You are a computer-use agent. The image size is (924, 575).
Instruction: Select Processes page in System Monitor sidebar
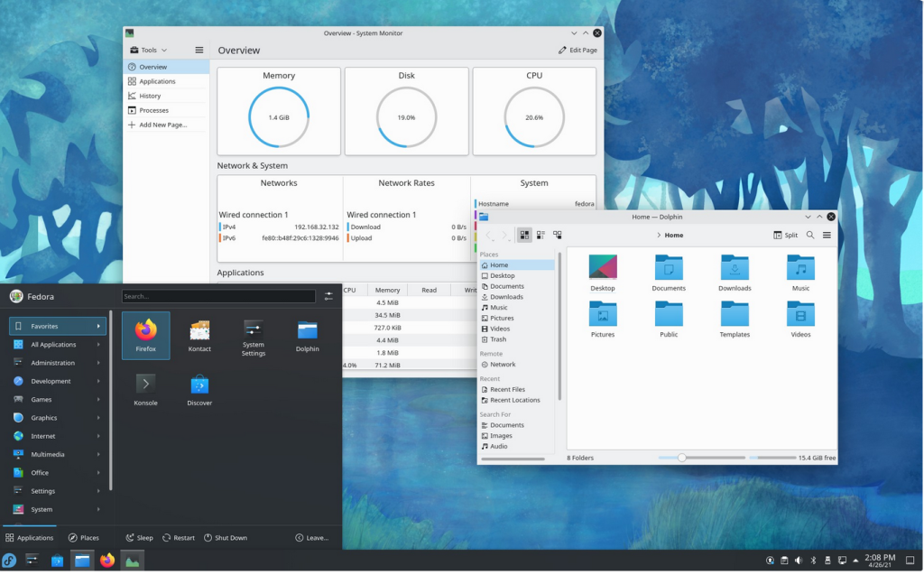pyautogui.click(x=153, y=110)
